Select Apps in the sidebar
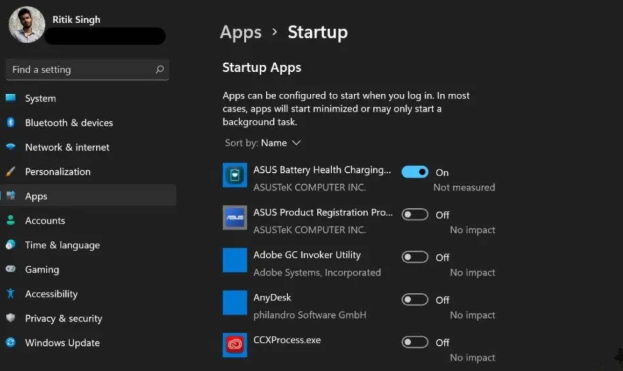Viewport: 623px width, 371px height. (88, 195)
